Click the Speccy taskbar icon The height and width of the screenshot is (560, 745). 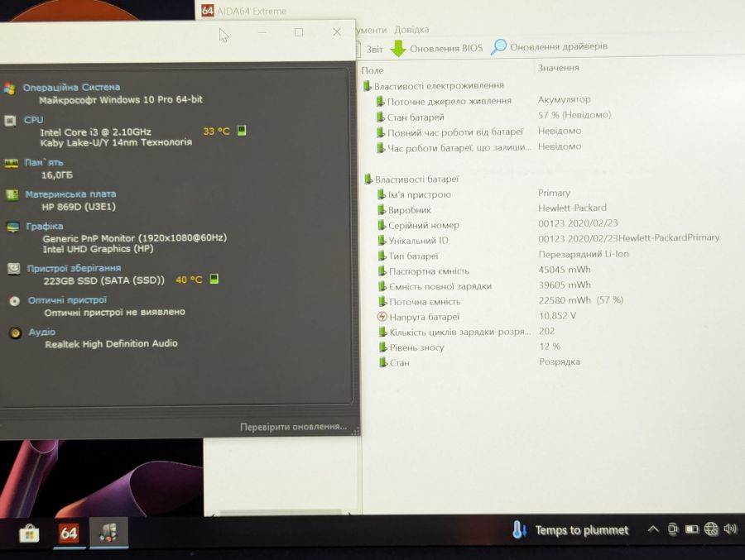click(x=108, y=533)
